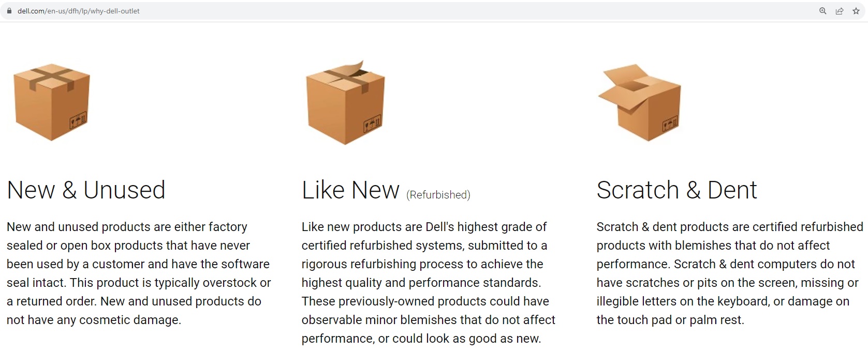Select the partly opened Like New box image

345,103
